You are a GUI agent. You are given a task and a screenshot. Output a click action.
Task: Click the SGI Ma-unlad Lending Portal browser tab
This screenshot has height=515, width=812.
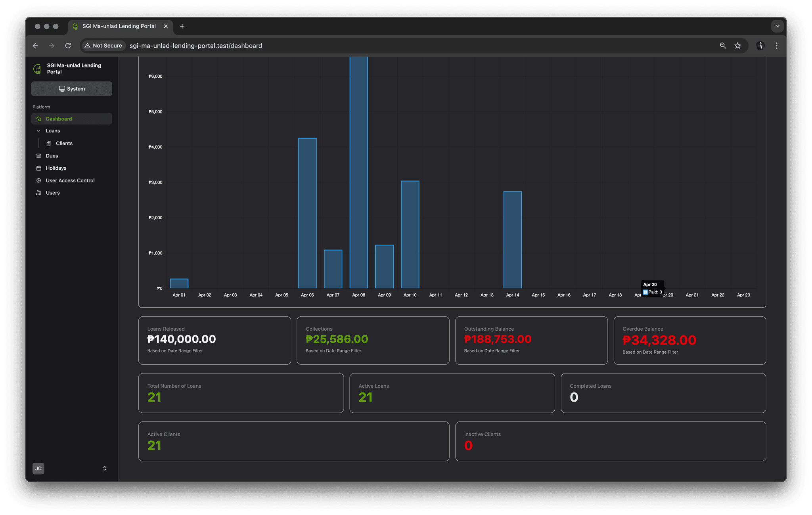click(120, 26)
